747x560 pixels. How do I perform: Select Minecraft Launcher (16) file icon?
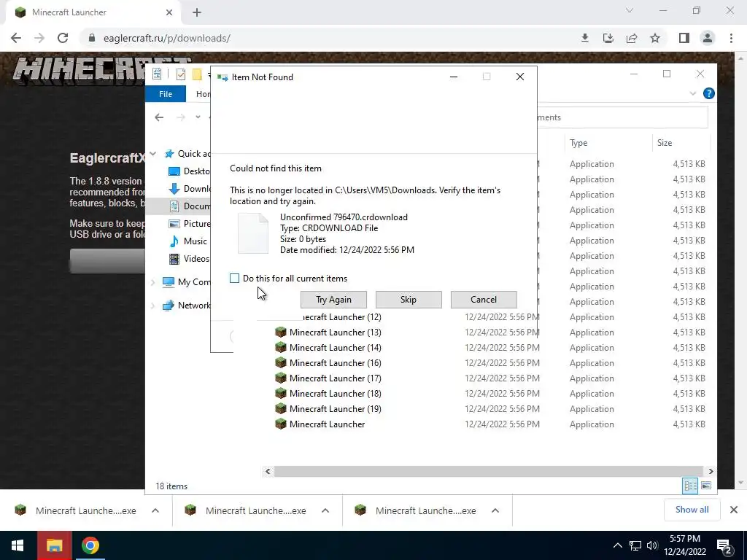281,363
